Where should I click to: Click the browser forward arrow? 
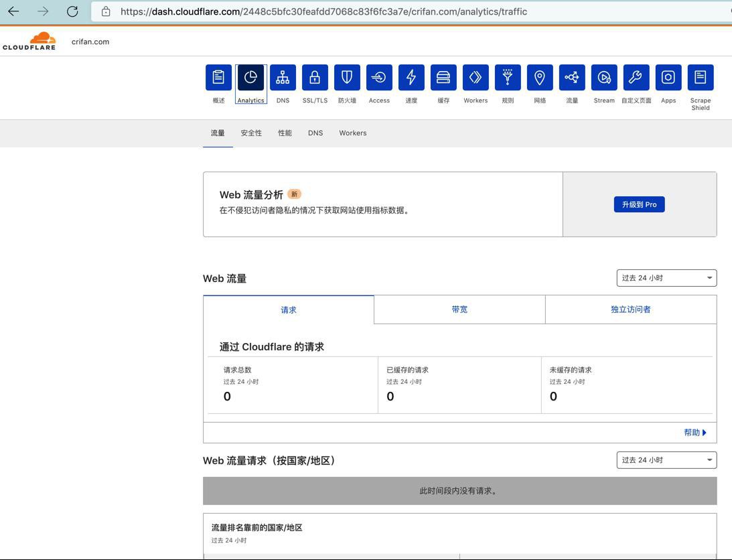[43, 11]
